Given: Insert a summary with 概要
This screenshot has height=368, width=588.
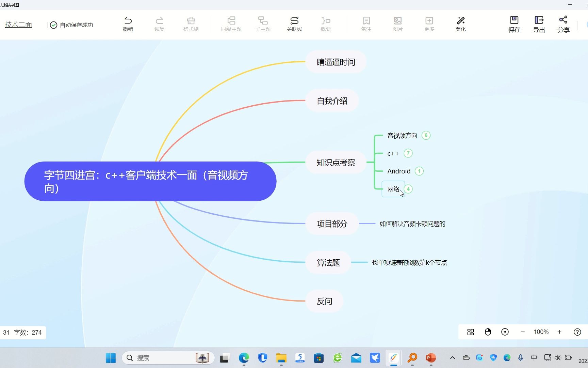Looking at the screenshot, I should (326, 24).
